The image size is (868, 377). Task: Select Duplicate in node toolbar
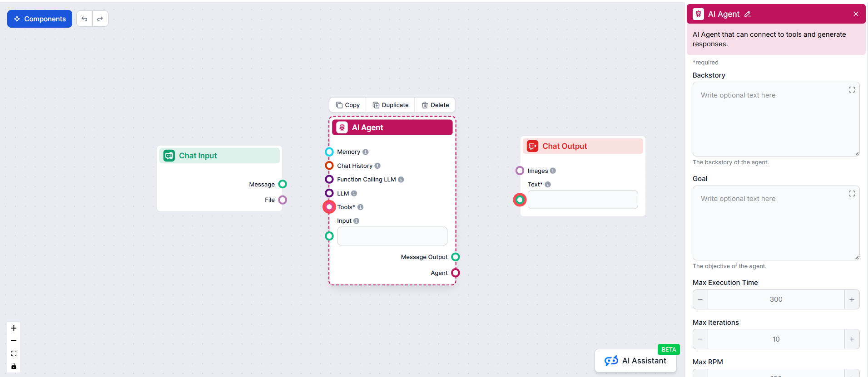tap(391, 105)
